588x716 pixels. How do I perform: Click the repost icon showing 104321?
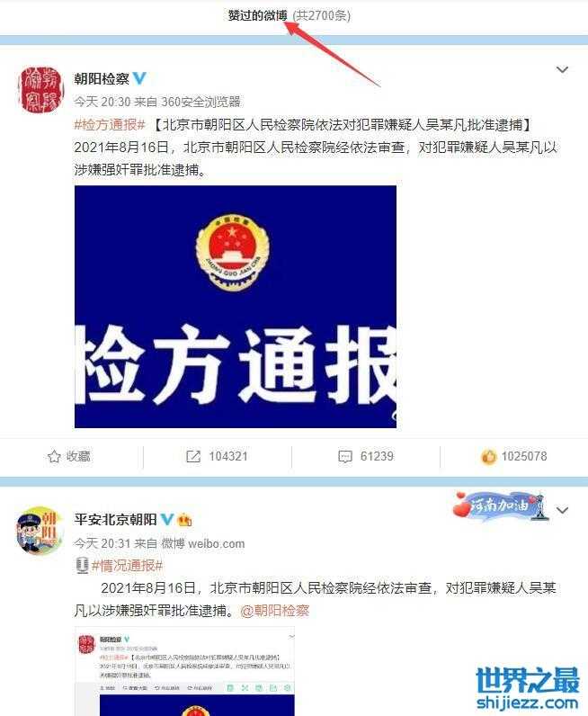pyautogui.click(x=193, y=456)
